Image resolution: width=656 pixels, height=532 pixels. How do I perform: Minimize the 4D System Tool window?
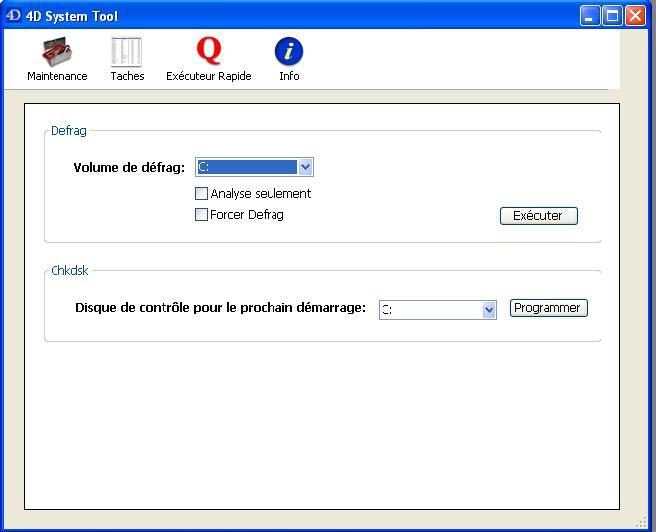click(590, 15)
